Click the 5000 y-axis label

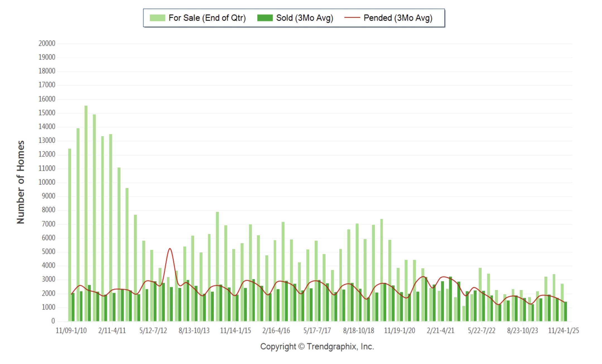49,252
